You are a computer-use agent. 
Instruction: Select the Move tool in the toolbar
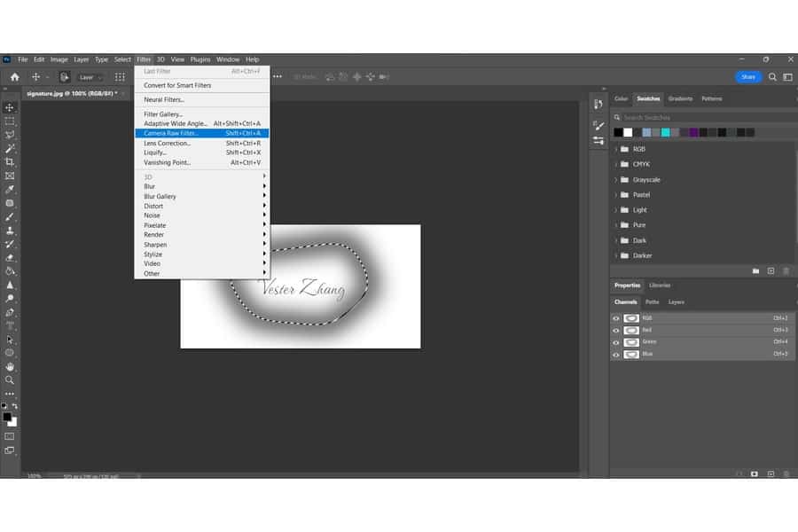pos(10,107)
